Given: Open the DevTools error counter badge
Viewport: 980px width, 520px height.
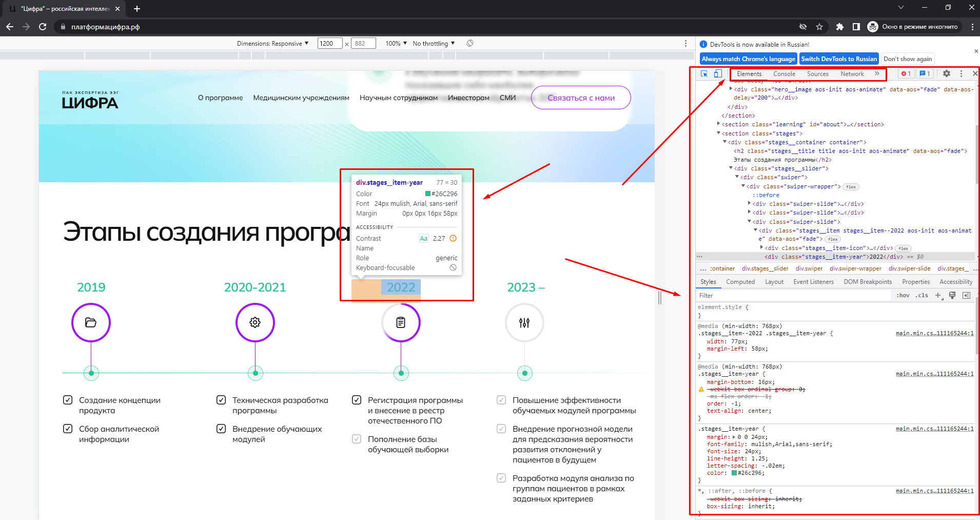Looking at the screenshot, I should point(906,74).
